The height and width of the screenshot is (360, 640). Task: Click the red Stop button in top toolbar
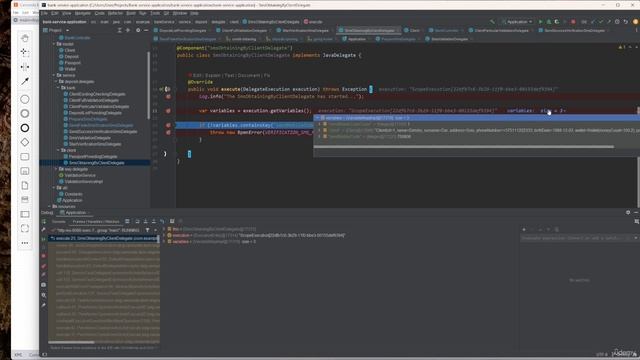click(x=573, y=22)
